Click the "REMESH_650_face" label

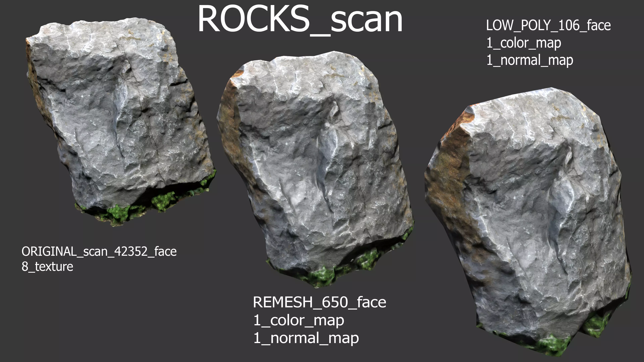[x=319, y=303]
